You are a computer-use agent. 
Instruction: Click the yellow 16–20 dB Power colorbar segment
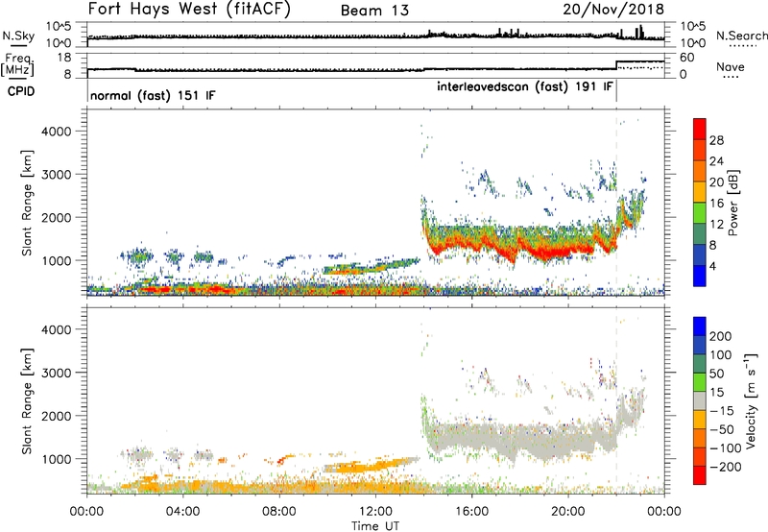700,191
